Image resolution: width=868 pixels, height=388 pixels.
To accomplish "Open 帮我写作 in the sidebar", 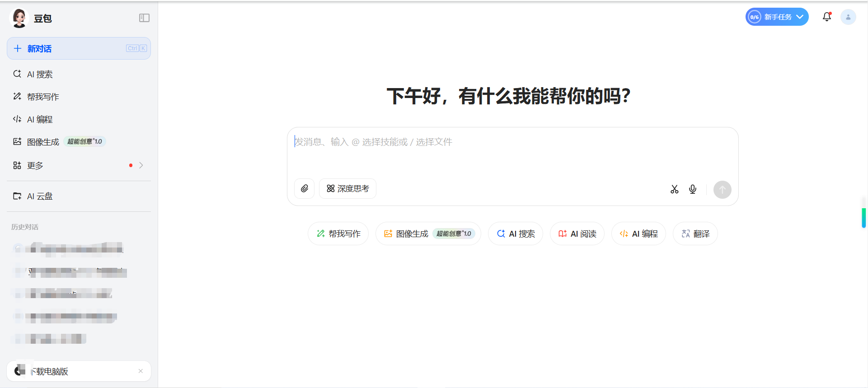I will coord(79,97).
